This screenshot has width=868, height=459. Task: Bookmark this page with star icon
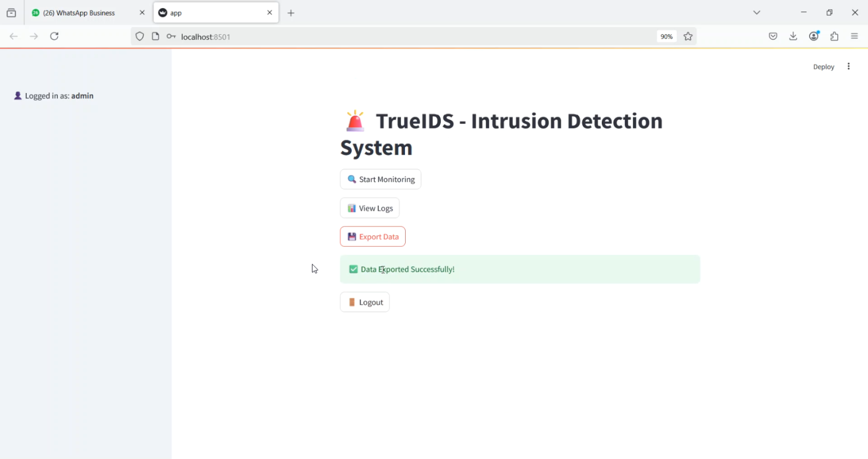688,36
